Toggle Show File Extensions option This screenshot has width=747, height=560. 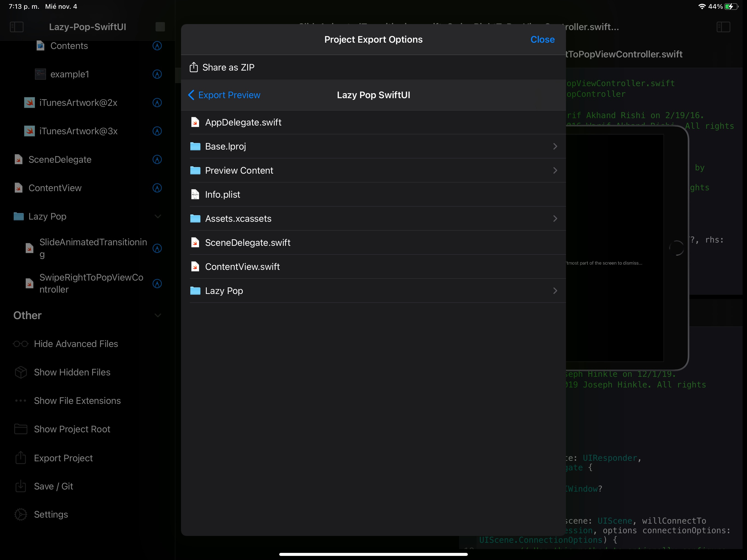(x=77, y=401)
